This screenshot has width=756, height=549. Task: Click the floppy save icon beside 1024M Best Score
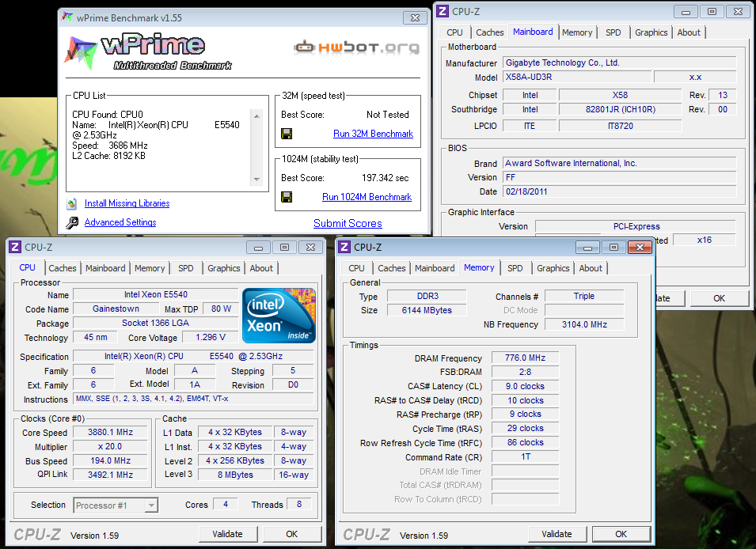point(287,197)
